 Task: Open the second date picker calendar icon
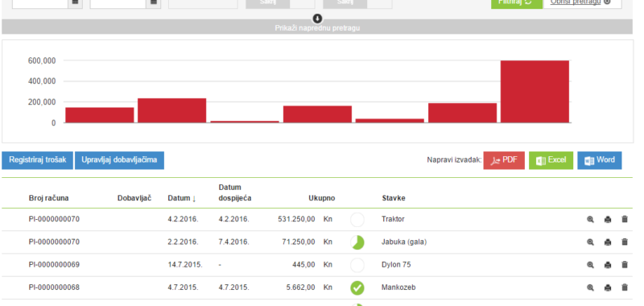coord(154,2)
